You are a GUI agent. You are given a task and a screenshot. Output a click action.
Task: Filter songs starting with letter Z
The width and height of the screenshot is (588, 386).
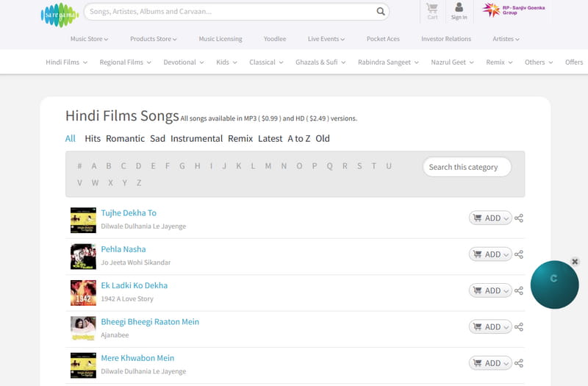[139, 182]
